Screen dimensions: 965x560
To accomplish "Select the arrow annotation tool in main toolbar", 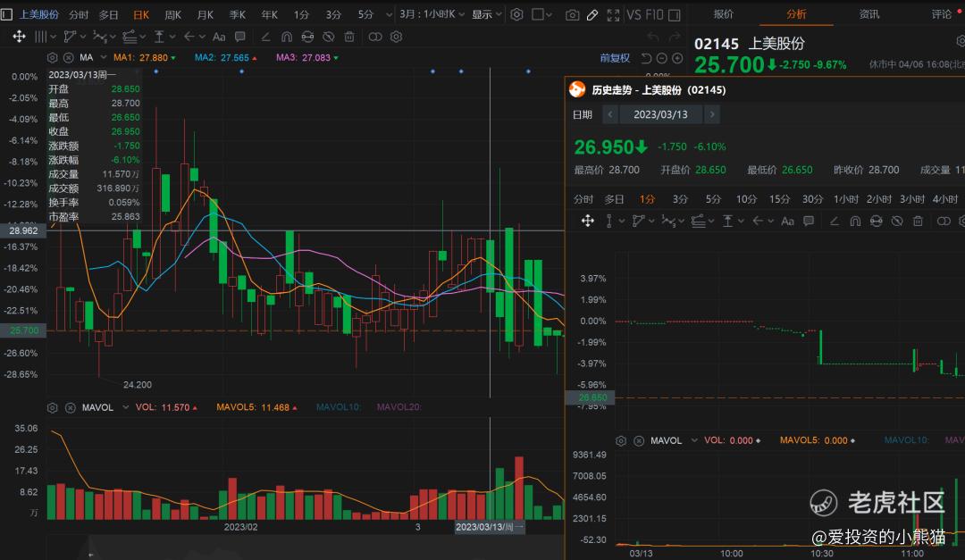I will [x=189, y=37].
